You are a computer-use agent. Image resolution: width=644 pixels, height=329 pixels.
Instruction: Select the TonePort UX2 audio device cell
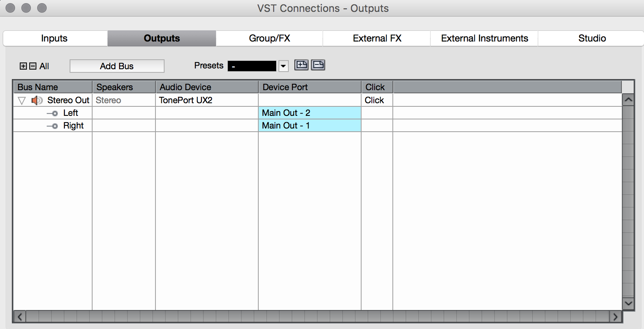[x=206, y=100]
